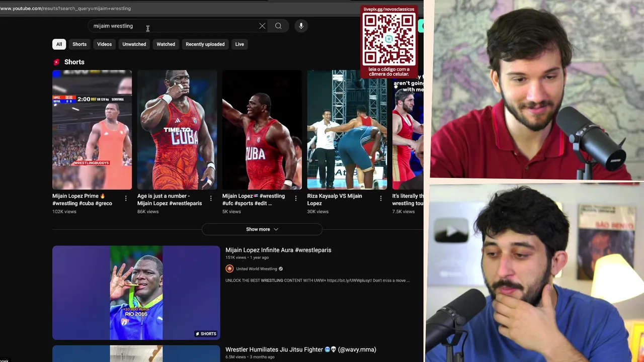Open the Wrestler Humiliates Jiu Jitsu Fighter thumbnail
This screenshot has width=644, height=362.
[136, 353]
